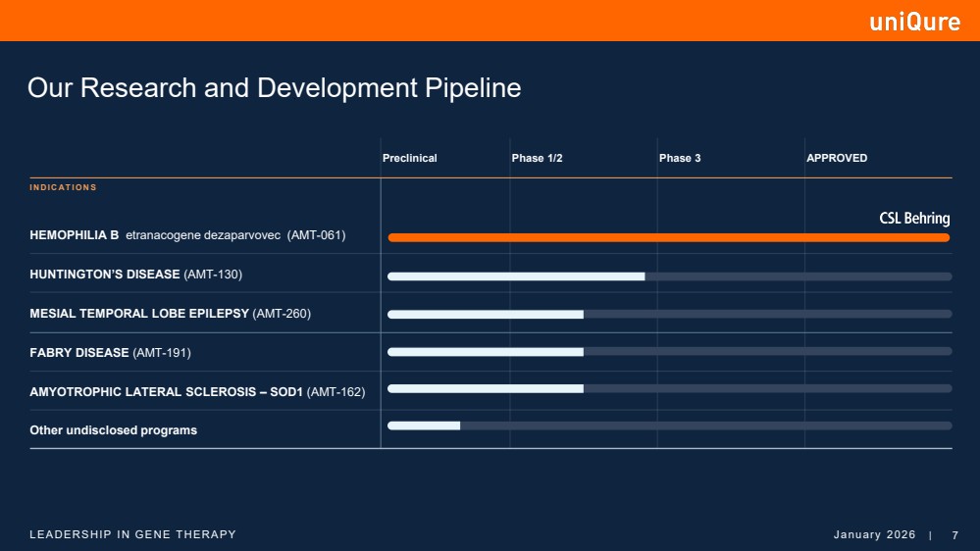Select the Mesial Temporal Lobe Epilepsy row label
Image resolution: width=980 pixels, height=551 pixels.
click(171, 314)
